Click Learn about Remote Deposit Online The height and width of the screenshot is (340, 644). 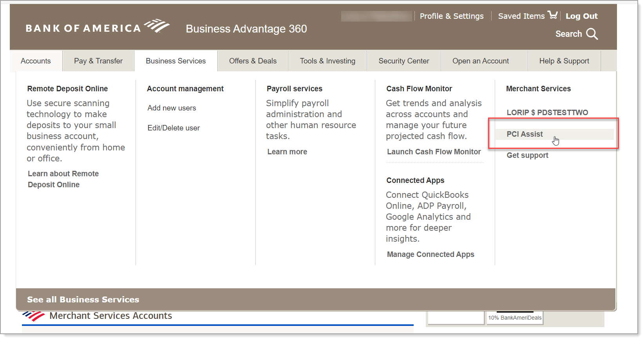tap(63, 179)
